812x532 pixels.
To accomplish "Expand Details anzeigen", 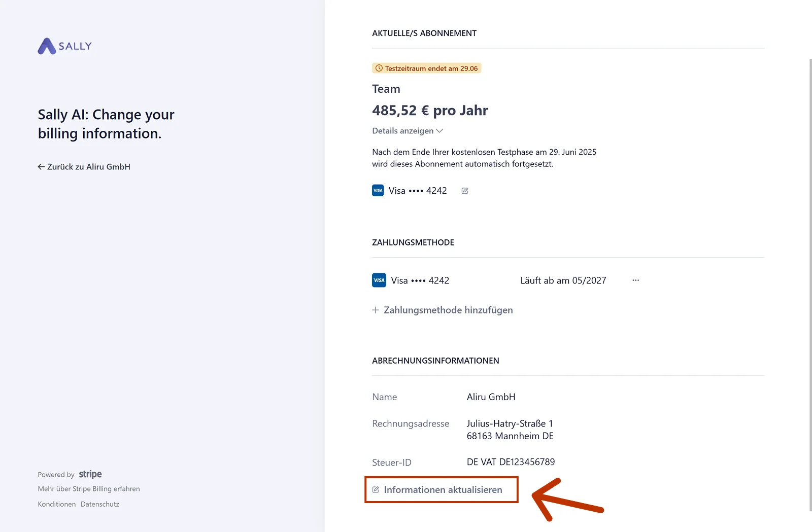I will [x=408, y=131].
